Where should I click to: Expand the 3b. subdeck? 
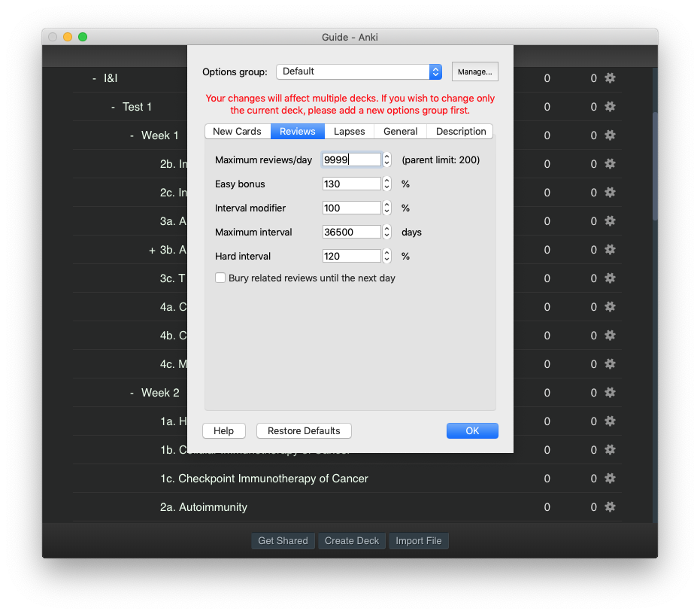(x=152, y=251)
